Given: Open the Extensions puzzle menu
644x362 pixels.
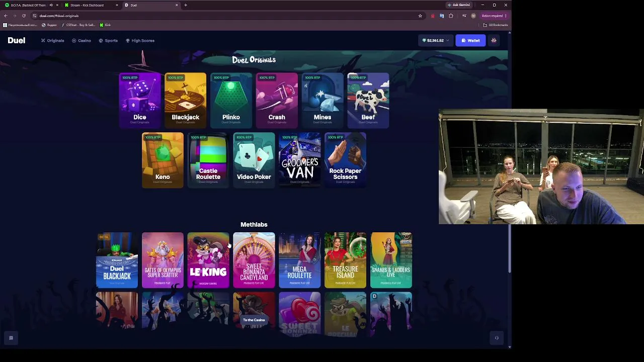Looking at the screenshot, I should [x=451, y=16].
